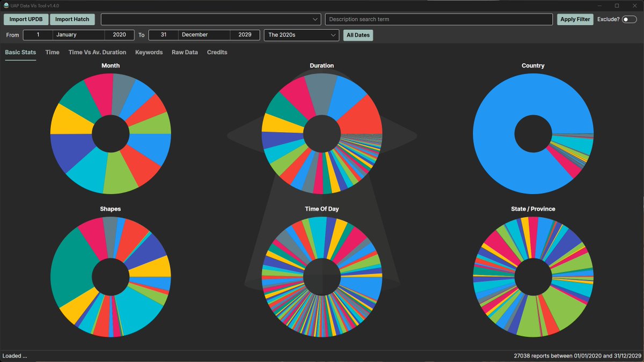644x362 pixels.
Task: Open the empty filter combo box dropdown
Action: pyautogui.click(x=211, y=19)
